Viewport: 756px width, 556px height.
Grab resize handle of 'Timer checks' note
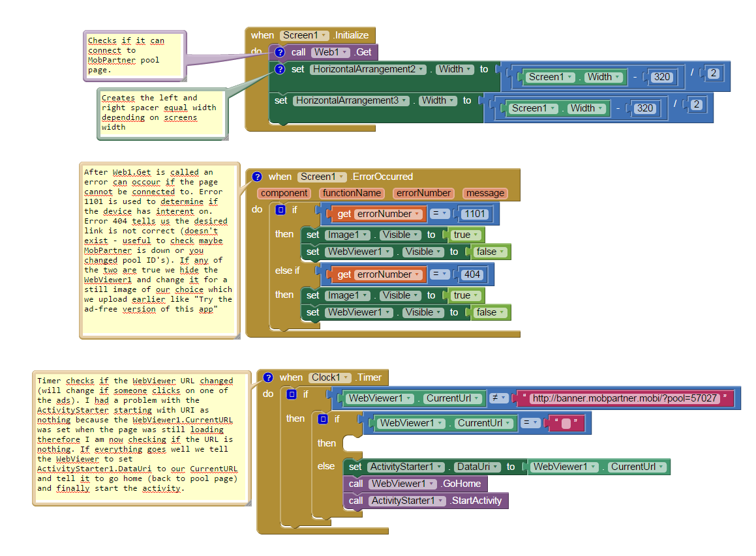click(248, 503)
